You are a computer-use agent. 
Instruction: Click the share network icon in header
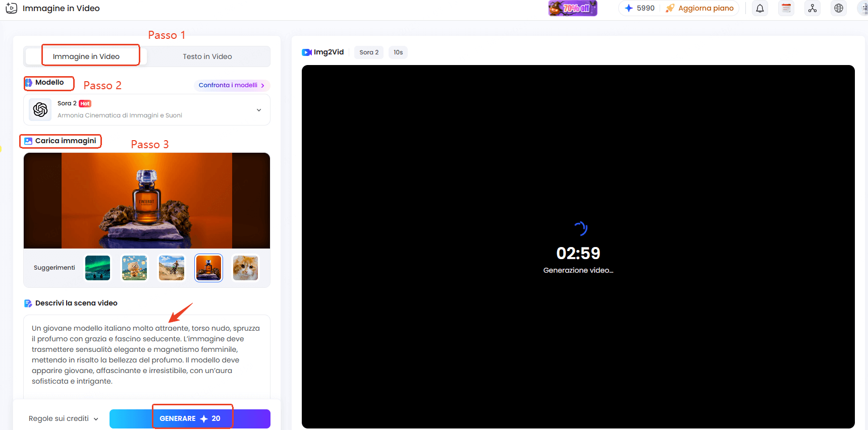812,8
